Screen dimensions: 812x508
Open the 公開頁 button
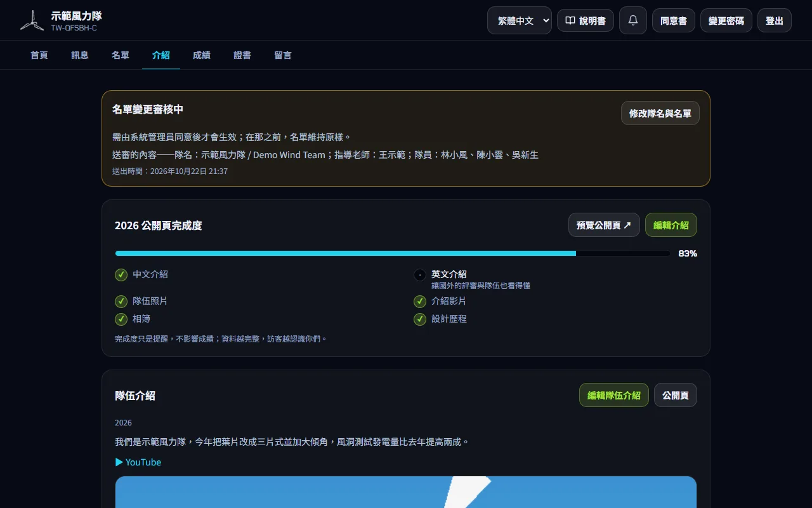[676, 395]
